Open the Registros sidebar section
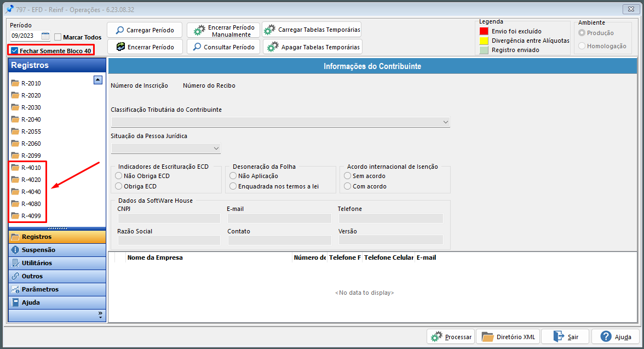The image size is (644, 349). point(57,237)
